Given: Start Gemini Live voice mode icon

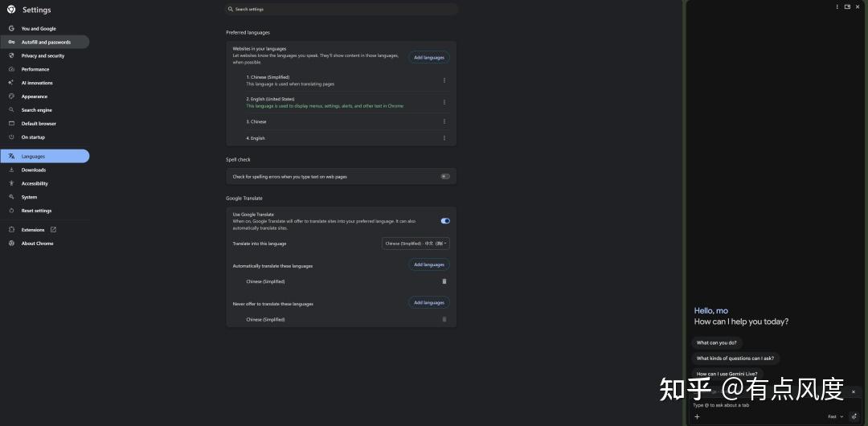Looking at the screenshot, I should pyautogui.click(x=854, y=416).
